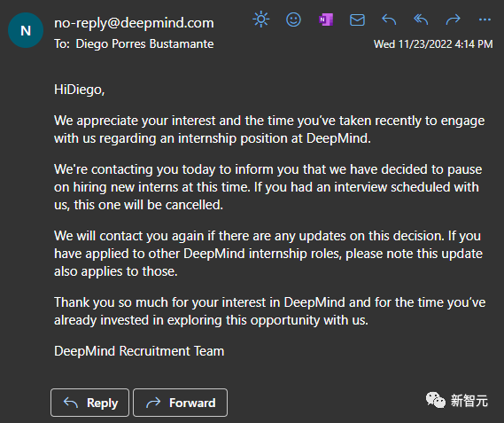The width and height of the screenshot is (504, 423).
Task: Click the DeepMind Recruitment Team signature
Action: point(139,351)
